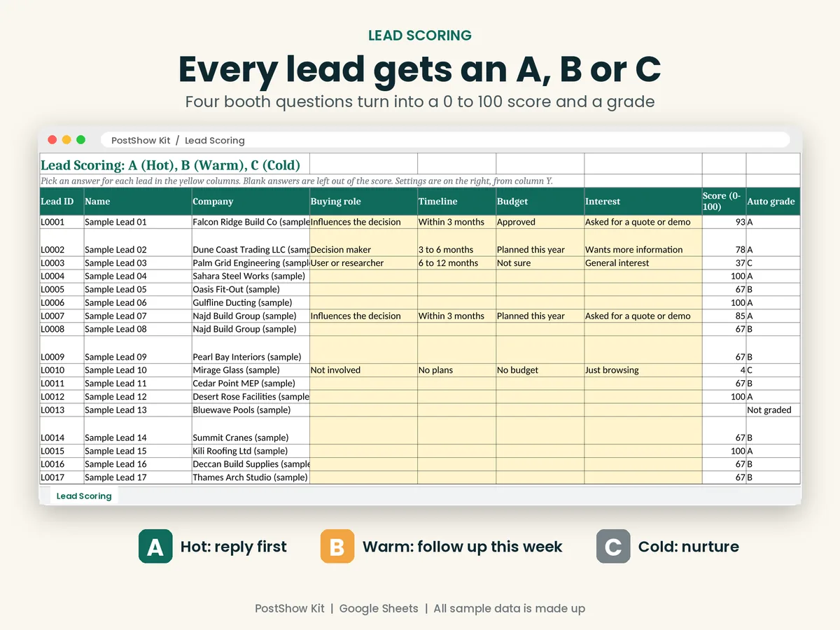
Task: Click the 'Not involved' buying role cell
Action: pos(363,370)
